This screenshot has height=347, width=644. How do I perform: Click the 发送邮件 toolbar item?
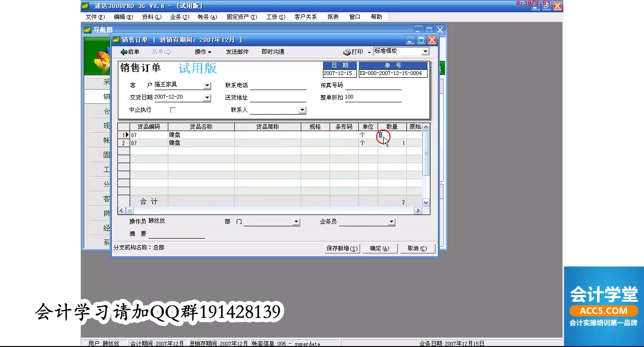(238, 52)
